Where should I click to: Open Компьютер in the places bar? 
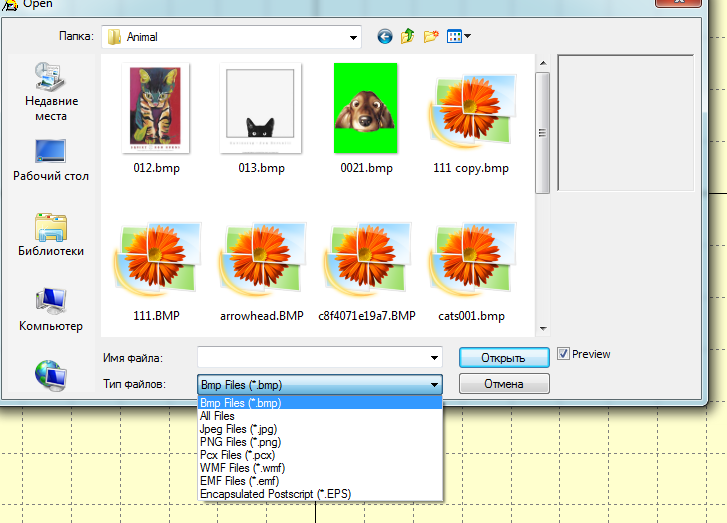(x=51, y=310)
